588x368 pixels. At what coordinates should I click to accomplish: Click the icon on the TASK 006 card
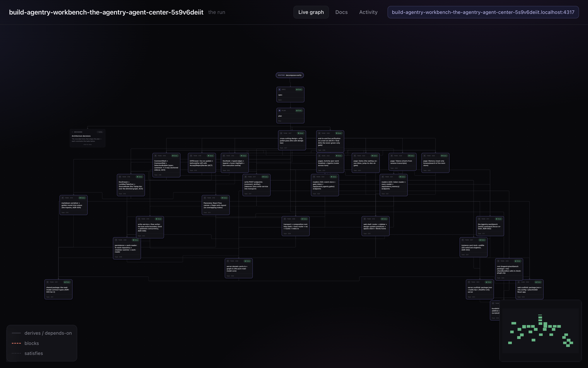coord(228,261)
